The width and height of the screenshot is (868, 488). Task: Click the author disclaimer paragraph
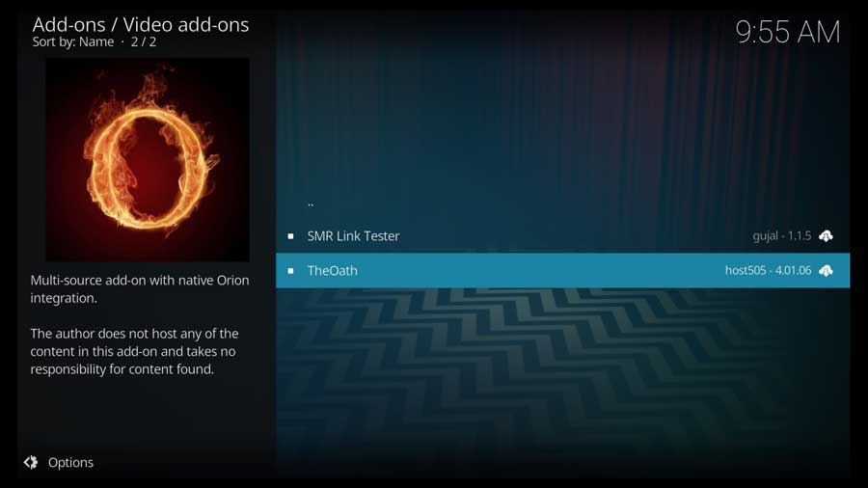click(x=134, y=351)
